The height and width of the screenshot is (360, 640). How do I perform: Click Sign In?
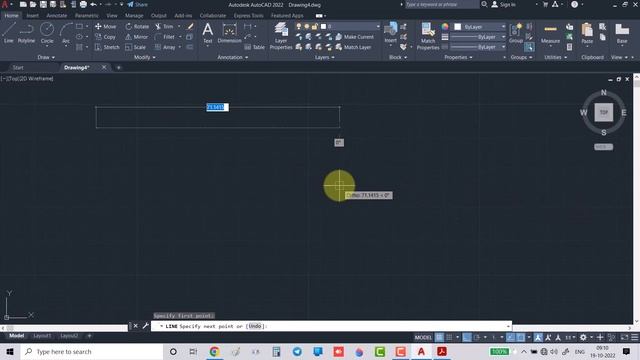503,4
